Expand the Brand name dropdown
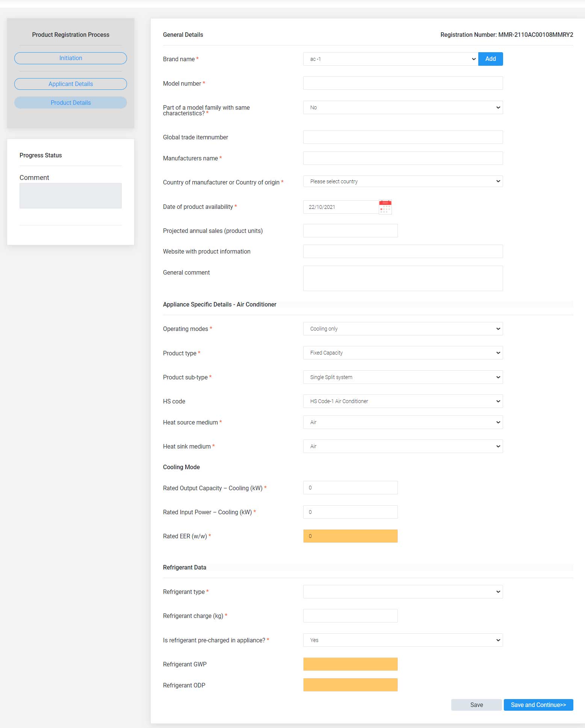Viewport: 585px width, 728px height. [x=391, y=59]
